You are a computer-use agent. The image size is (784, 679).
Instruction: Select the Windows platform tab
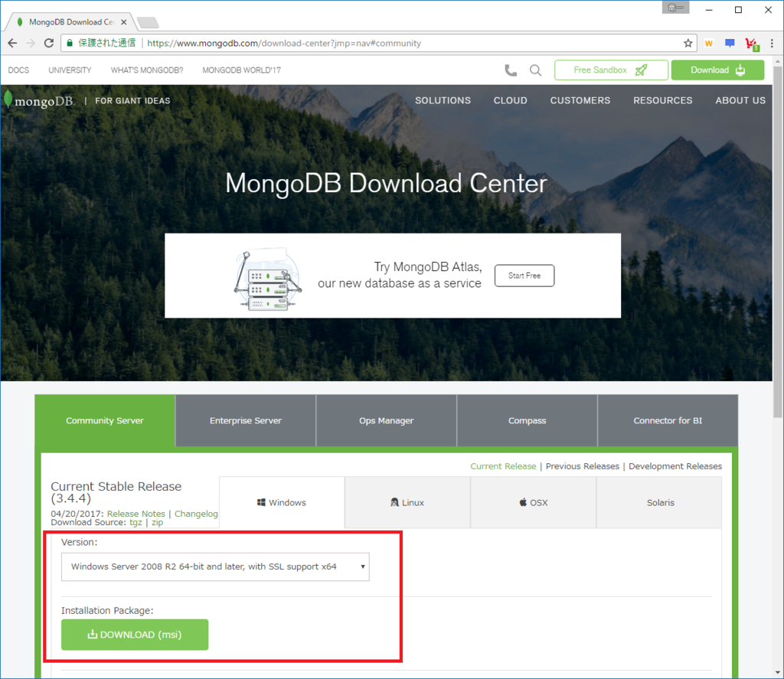click(x=282, y=502)
